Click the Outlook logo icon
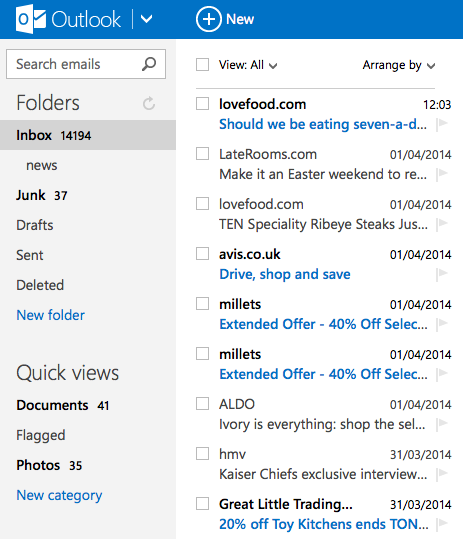 (31, 19)
